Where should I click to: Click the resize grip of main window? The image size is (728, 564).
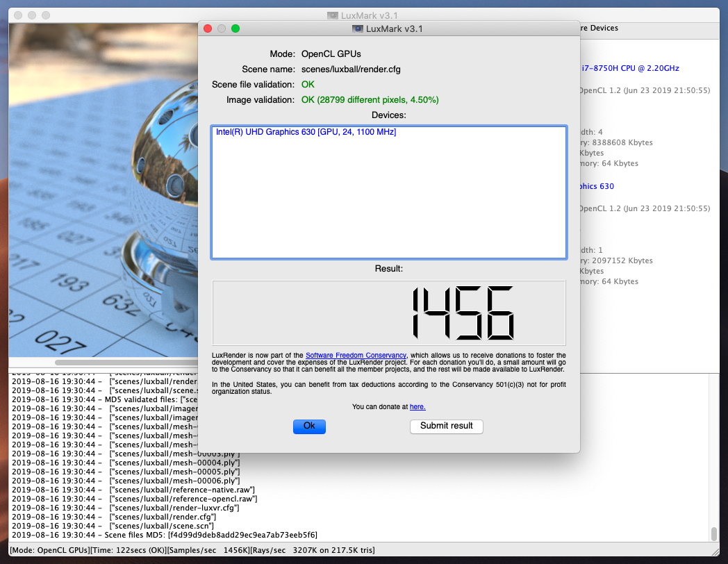715,552
